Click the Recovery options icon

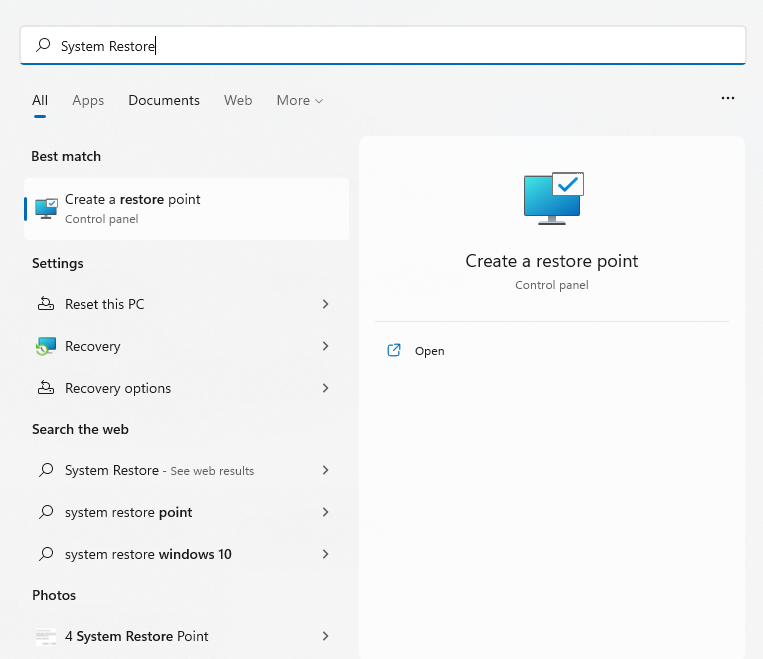click(x=46, y=388)
